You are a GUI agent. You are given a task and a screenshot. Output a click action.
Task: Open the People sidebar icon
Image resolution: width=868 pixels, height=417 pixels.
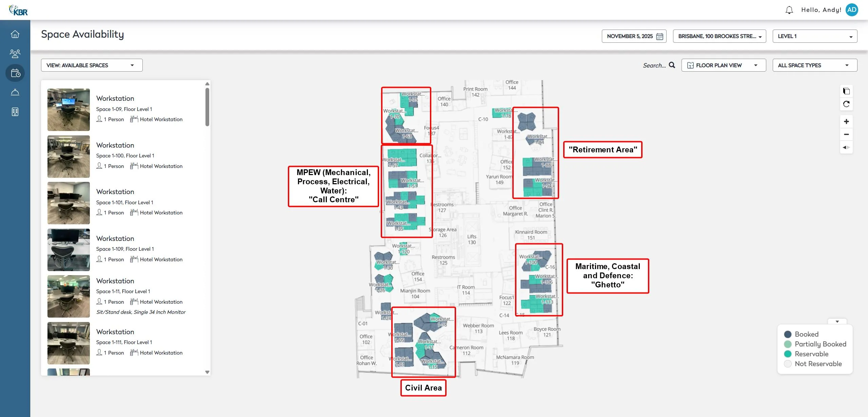(15, 53)
